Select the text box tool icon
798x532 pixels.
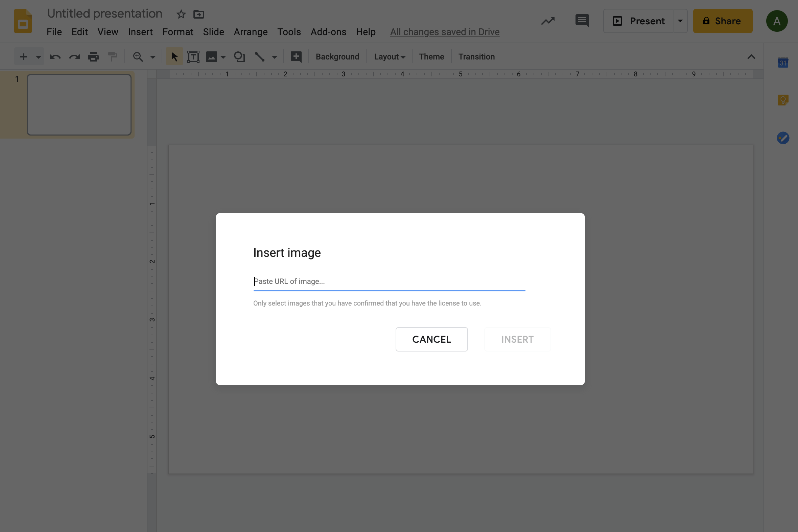pos(192,56)
